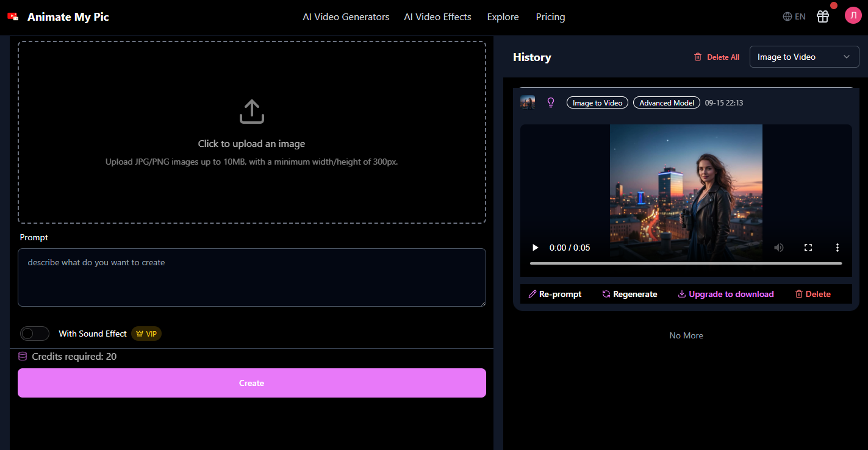Click the 0:00 / 0:05 time display

[570, 248]
